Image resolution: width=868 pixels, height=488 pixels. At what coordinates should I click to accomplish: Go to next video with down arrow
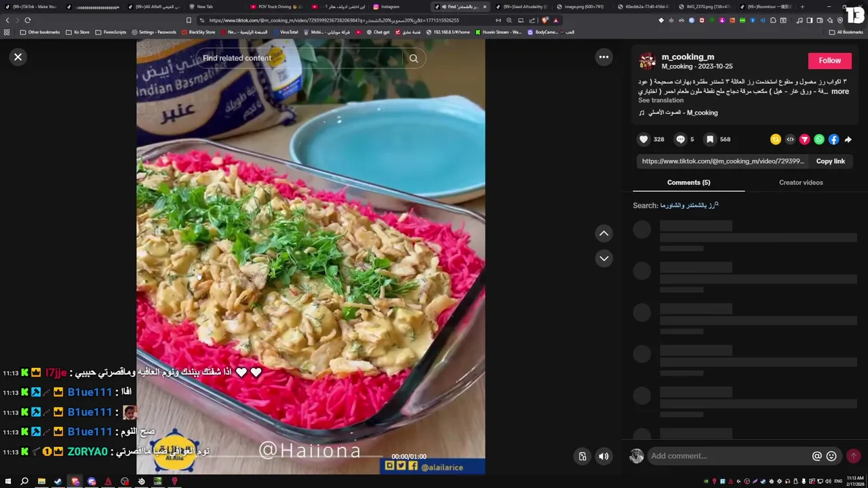[604, 258]
